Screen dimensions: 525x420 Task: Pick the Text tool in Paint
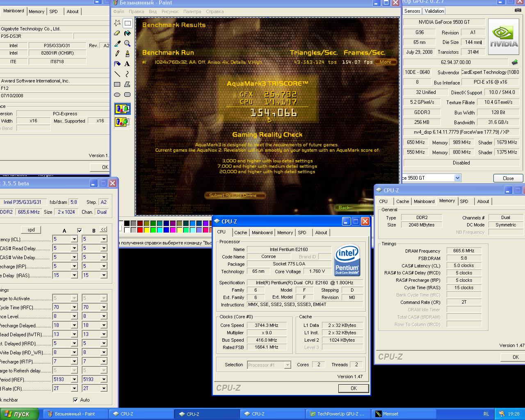[128, 64]
